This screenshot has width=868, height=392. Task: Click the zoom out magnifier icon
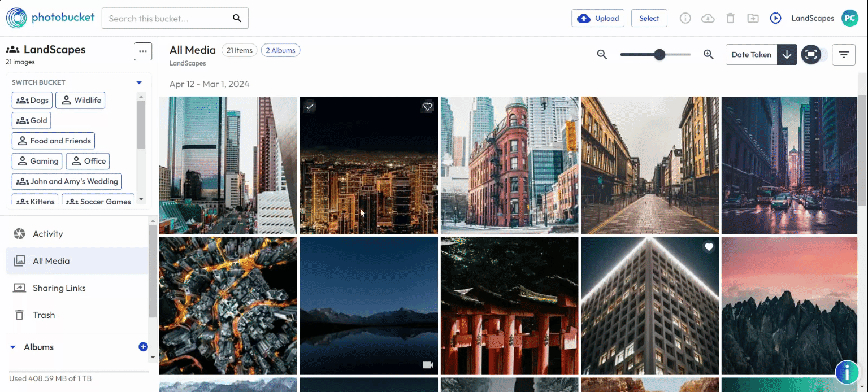(x=602, y=54)
